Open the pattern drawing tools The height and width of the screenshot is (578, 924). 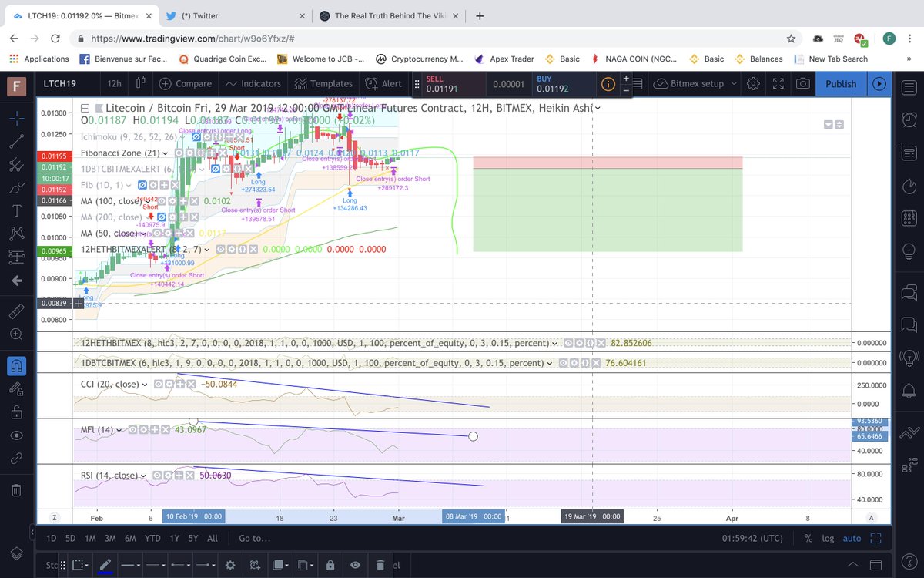click(16, 234)
